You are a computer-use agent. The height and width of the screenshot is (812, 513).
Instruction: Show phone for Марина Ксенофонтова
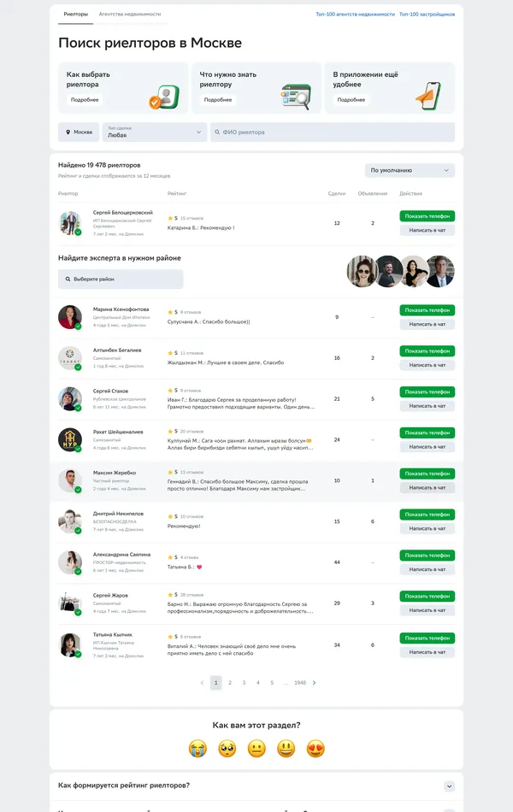click(427, 310)
